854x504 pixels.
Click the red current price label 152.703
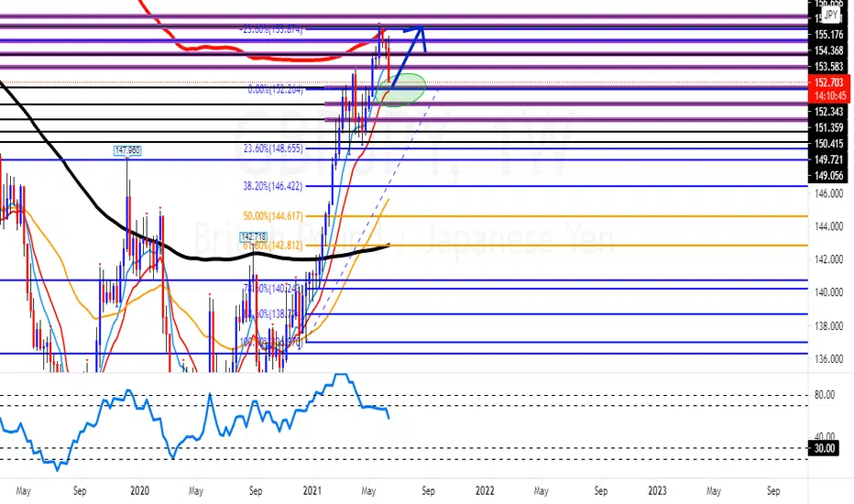click(828, 82)
